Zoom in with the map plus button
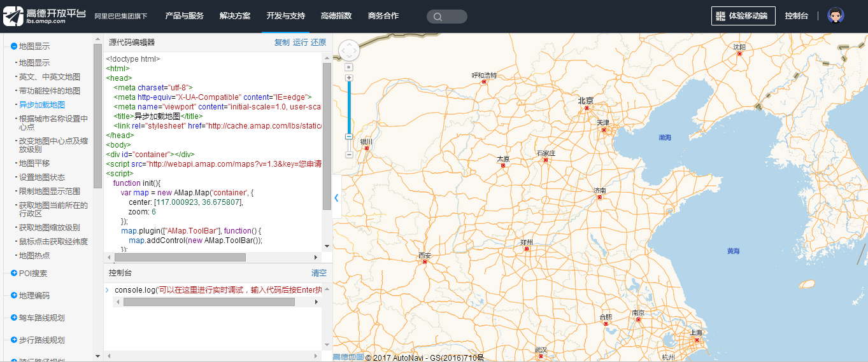This screenshot has width=868, height=362. [x=349, y=78]
